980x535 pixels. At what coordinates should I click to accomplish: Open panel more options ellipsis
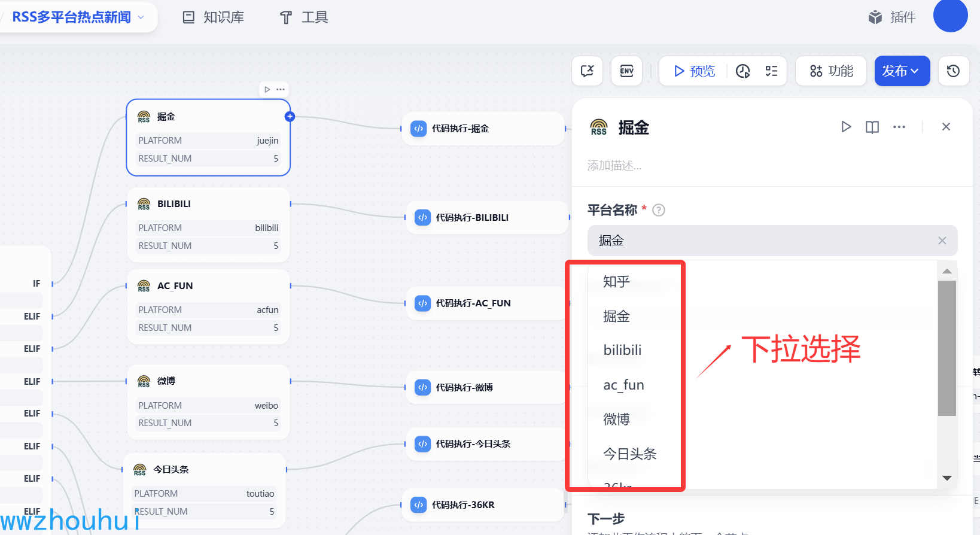pyautogui.click(x=899, y=127)
